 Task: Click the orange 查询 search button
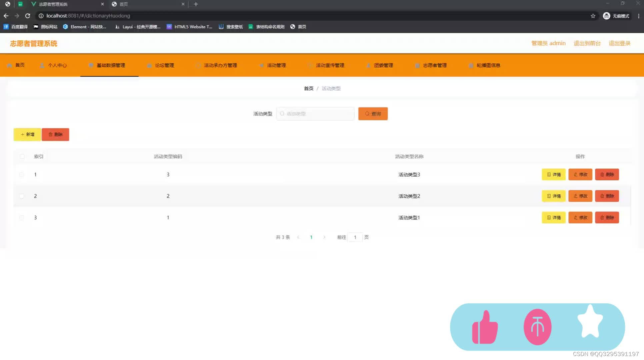click(373, 114)
